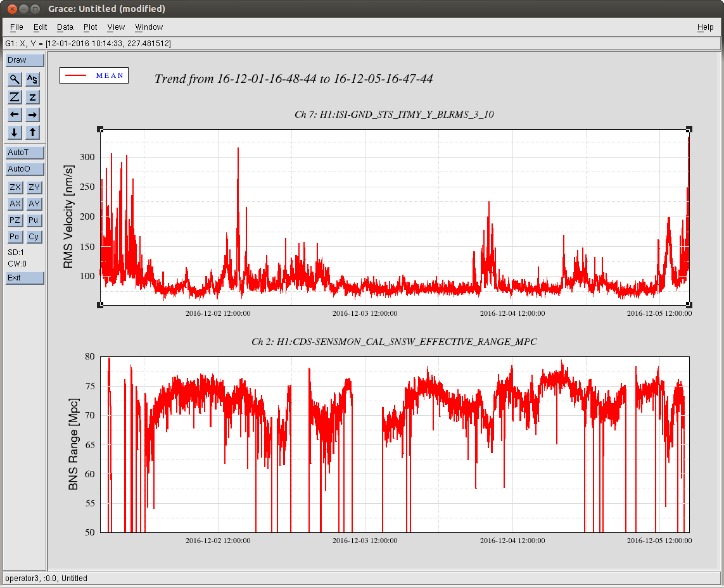Viewport: 724px width, 588px height.
Task: Click the Po pop button
Action: (x=15, y=237)
